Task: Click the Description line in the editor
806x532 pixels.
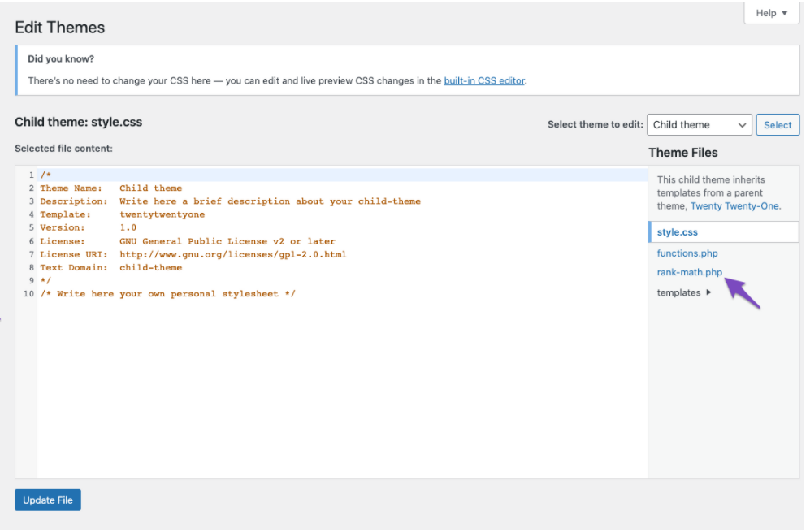Action: click(230, 201)
